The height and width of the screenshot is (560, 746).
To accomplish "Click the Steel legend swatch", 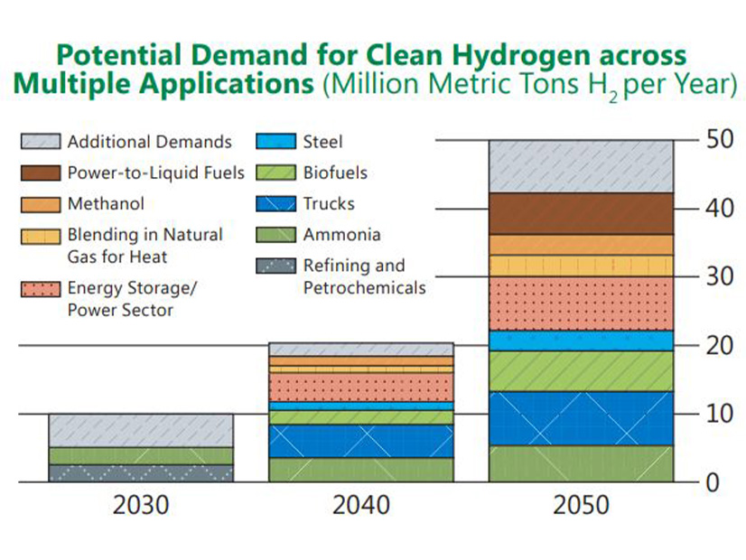I will 275,142.
